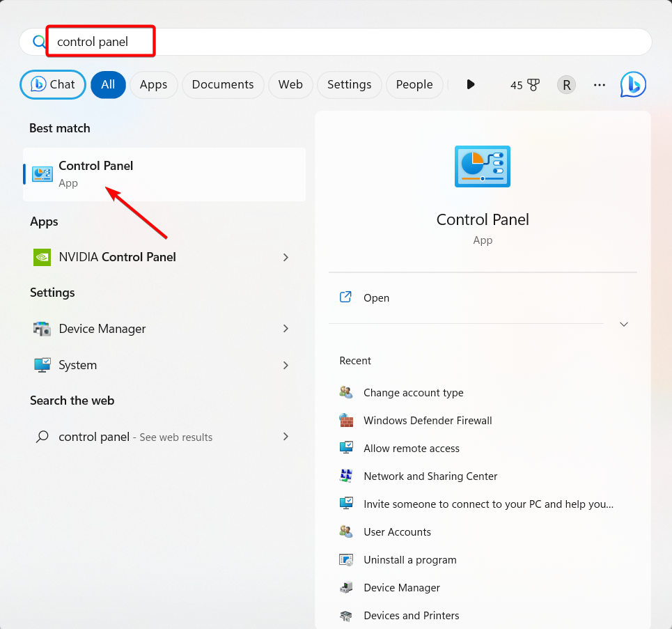Viewport: 672px width, 629px height.
Task: Click Device Manager settings result text
Action: pos(102,329)
